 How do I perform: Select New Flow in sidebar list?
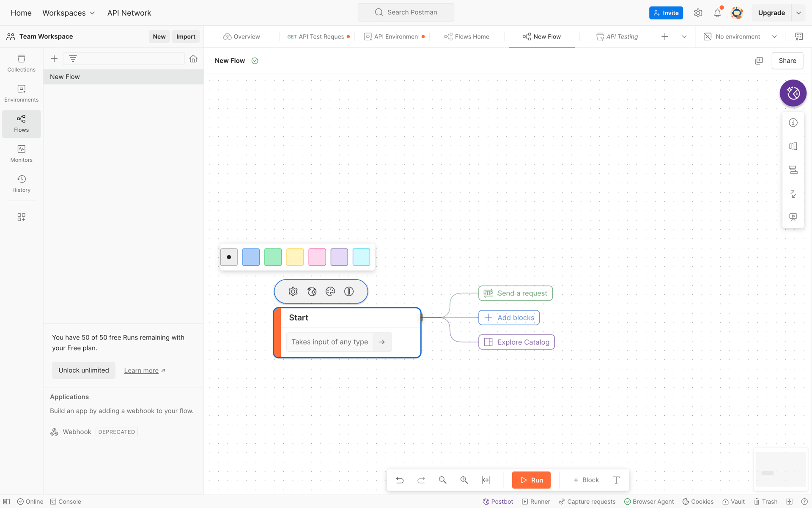[123, 77]
